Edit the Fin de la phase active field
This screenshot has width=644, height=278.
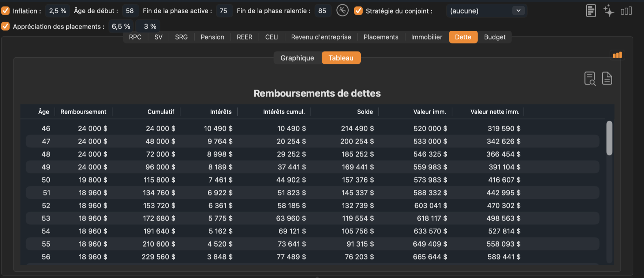click(224, 11)
